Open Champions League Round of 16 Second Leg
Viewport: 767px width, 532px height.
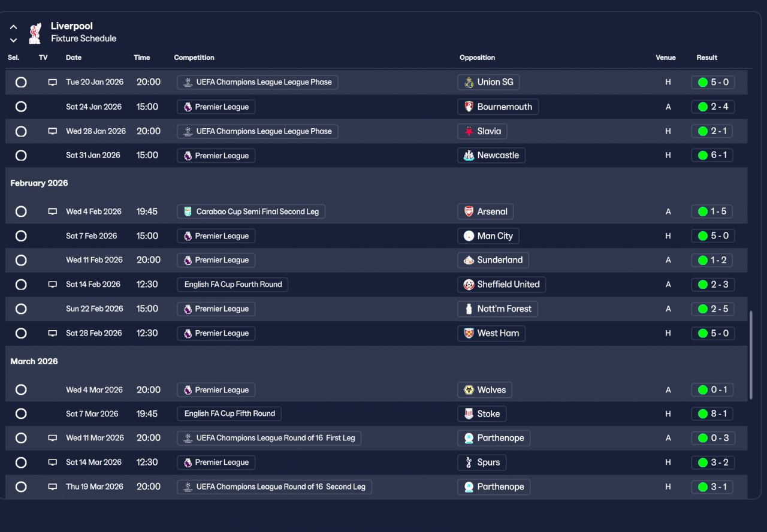point(274,486)
